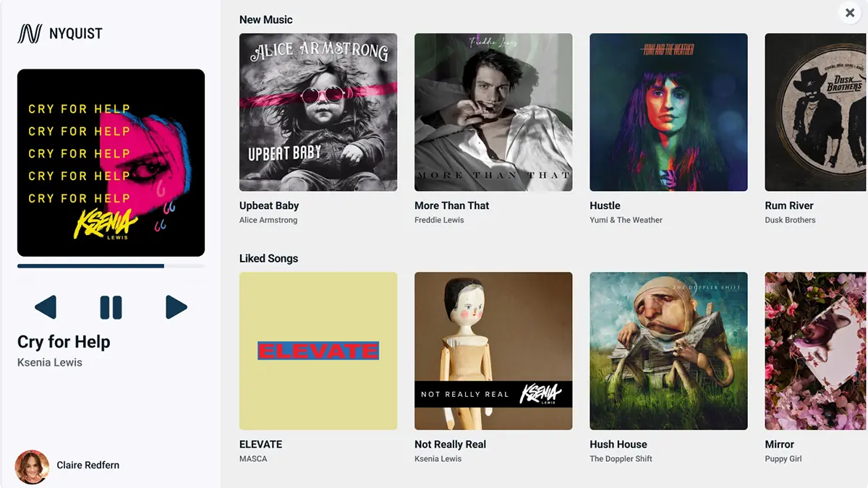This screenshot has height=488, width=868.
Task: Open the Freddie Lewis artist link
Action: [439, 220]
